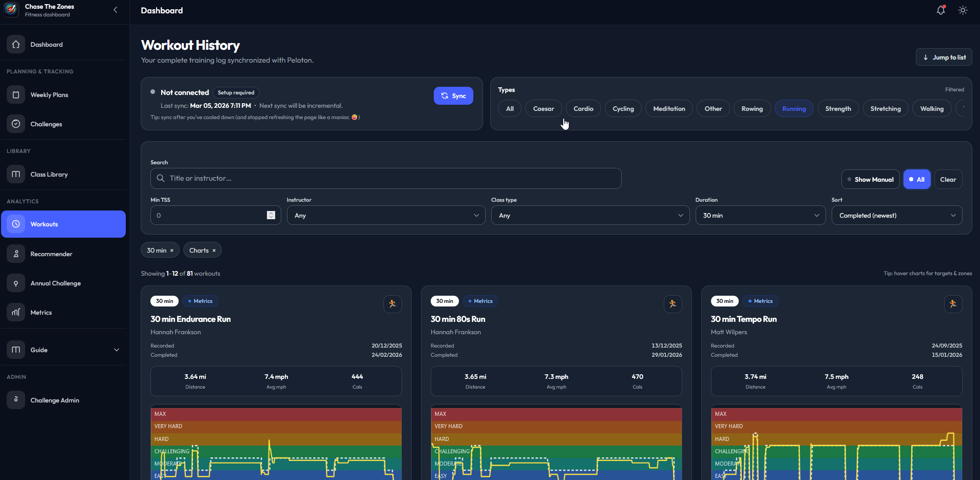Click the running icon on 30 min Tempo Run
Screen dimensions: 980x480
(953, 304)
